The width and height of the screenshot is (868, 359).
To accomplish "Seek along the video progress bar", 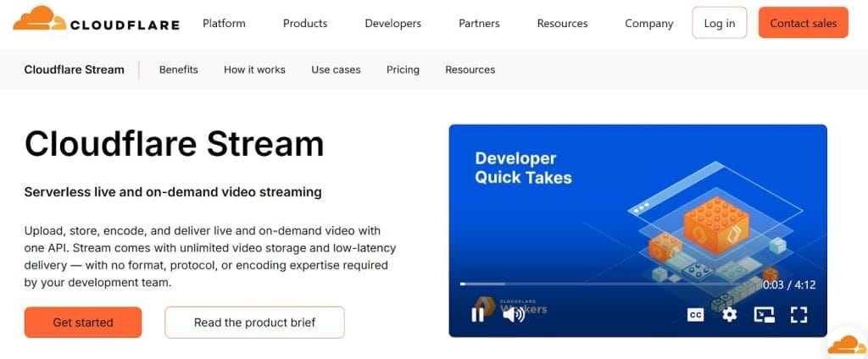I will coord(609,284).
